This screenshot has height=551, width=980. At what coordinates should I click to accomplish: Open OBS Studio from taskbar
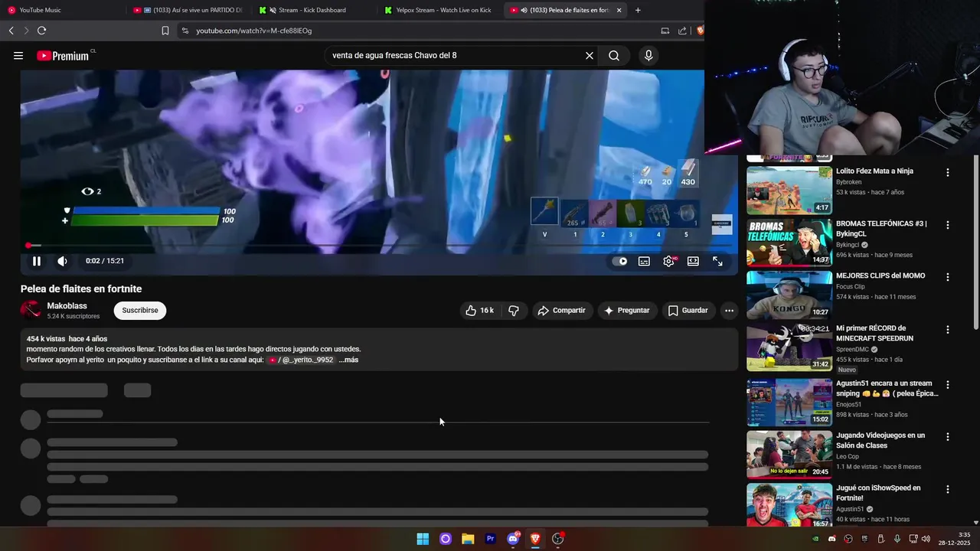tap(558, 539)
